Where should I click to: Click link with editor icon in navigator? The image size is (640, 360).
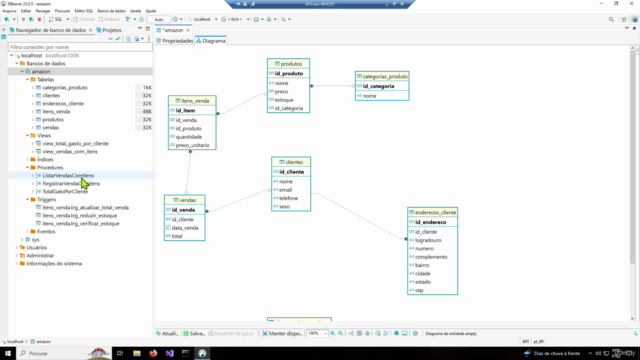(118, 39)
